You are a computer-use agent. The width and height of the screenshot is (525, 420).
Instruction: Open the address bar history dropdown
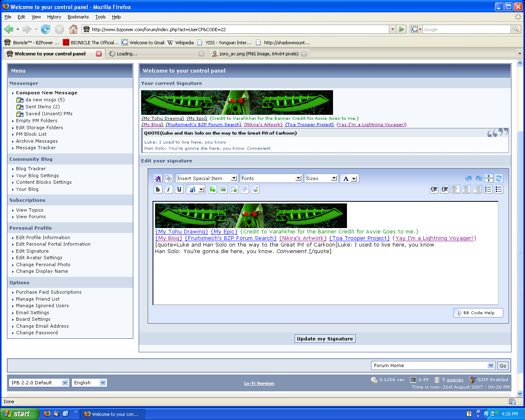coord(393,29)
